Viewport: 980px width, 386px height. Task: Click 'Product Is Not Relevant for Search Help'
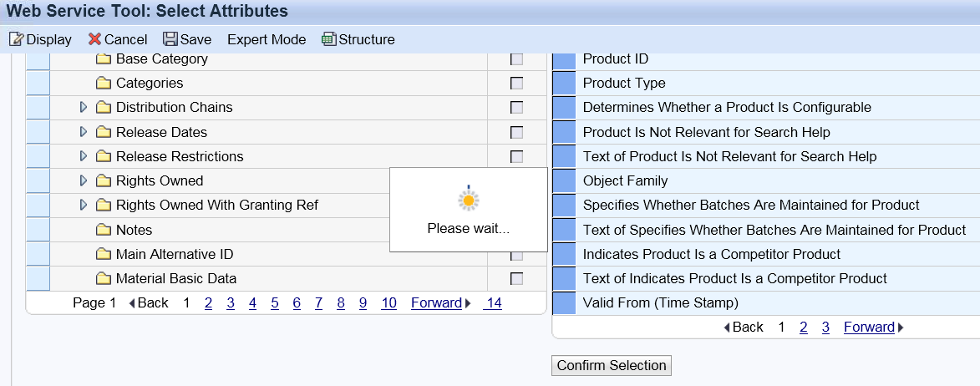(x=706, y=132)
